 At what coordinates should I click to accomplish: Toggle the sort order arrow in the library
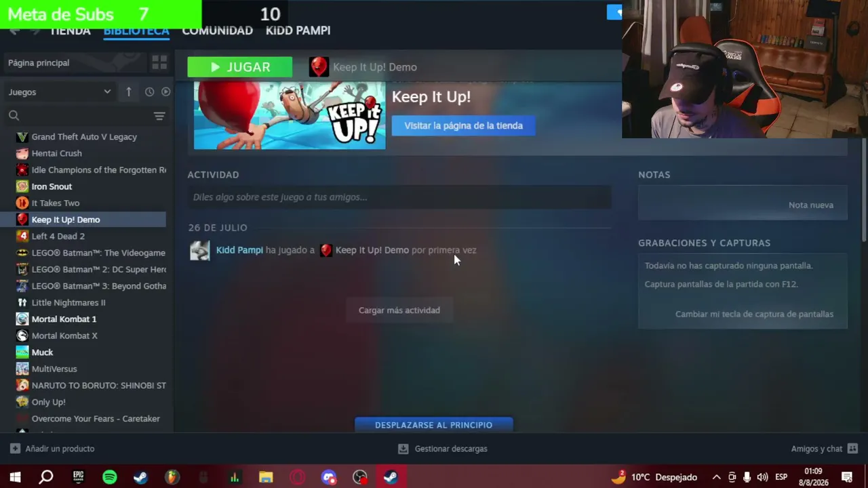tap(129, 91)
